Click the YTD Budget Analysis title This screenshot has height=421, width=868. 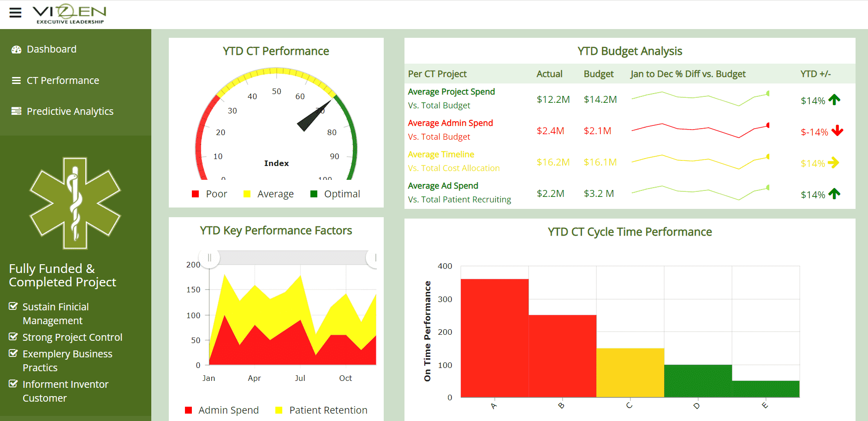(x=630, y=51)
